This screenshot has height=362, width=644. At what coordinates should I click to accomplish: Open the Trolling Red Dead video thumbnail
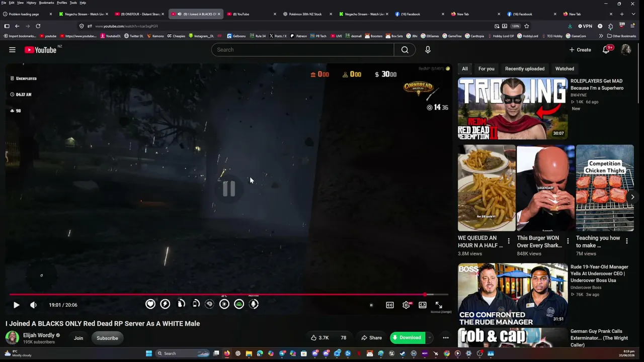[x=513, y=109]
